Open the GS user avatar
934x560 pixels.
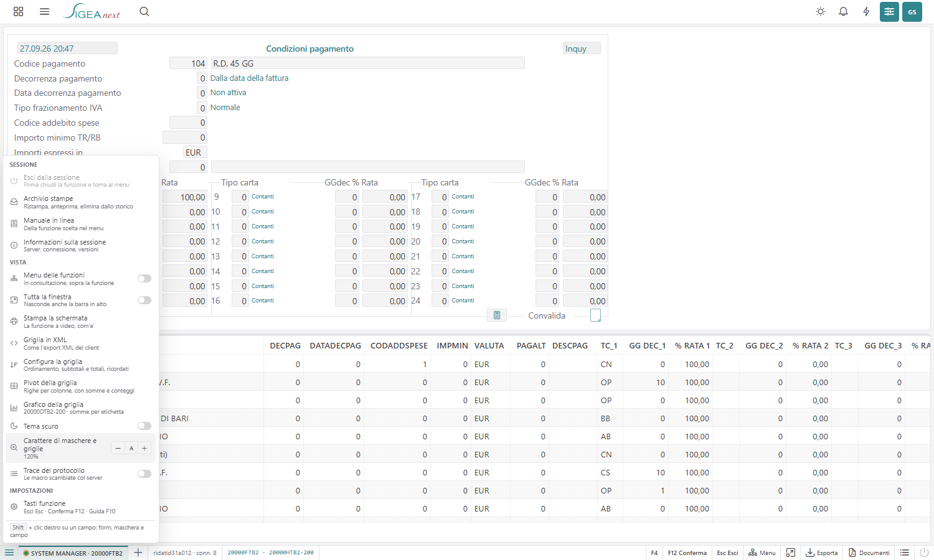912,12
